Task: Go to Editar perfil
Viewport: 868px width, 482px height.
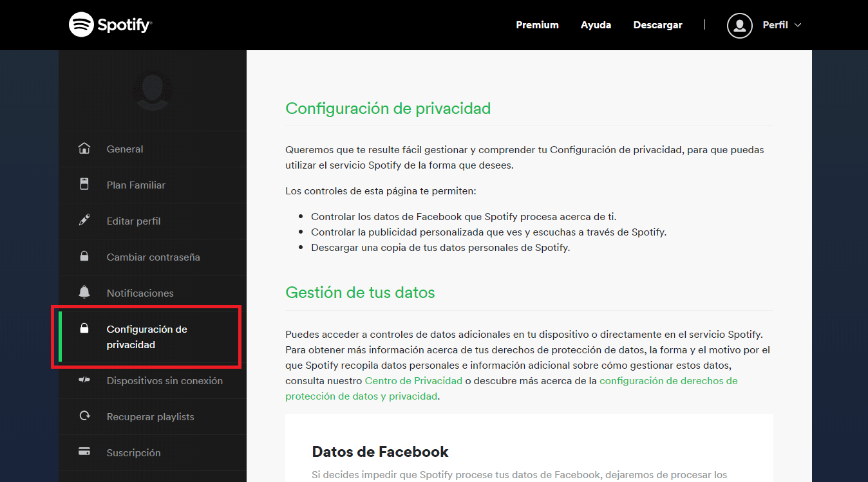Action: coord(133,221)
